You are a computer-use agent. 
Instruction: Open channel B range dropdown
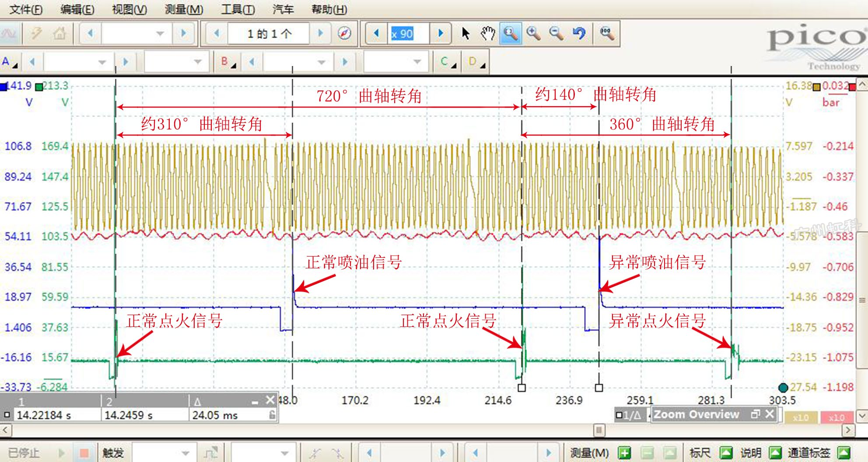pyautogui.click(x=322, y=62)
